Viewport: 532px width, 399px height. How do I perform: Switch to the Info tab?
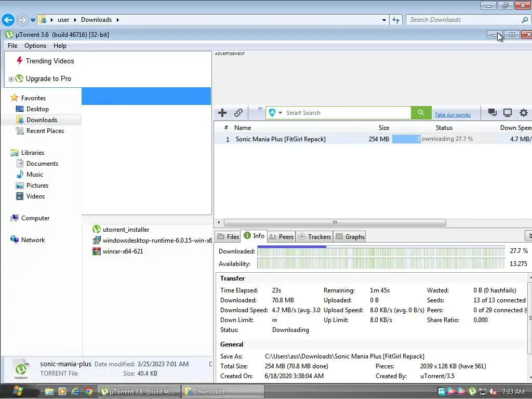click(254, 236)
